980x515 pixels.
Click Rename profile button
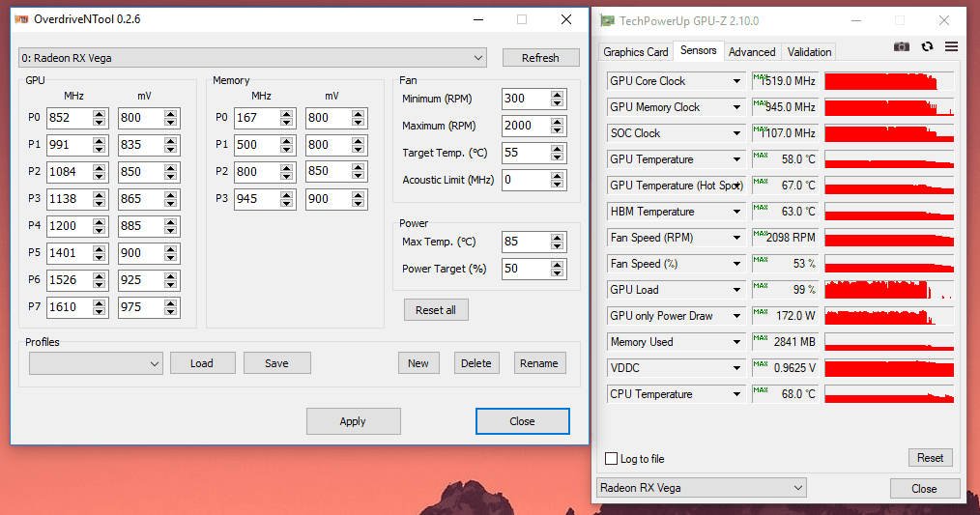point(538,363)
